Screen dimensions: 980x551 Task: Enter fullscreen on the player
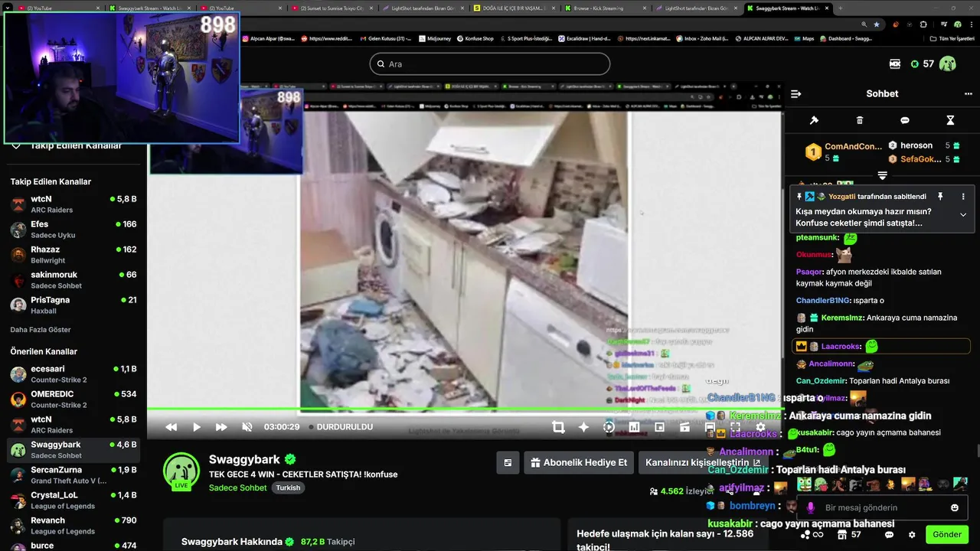pos(735,427)
